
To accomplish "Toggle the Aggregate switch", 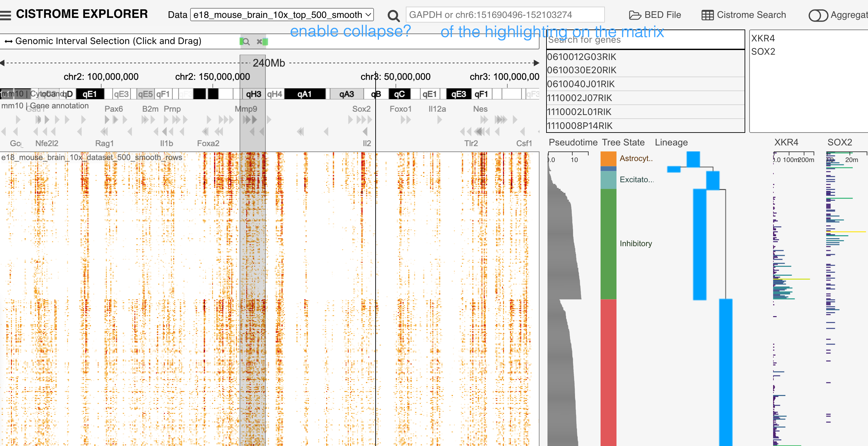I will [x=819, y=15].
